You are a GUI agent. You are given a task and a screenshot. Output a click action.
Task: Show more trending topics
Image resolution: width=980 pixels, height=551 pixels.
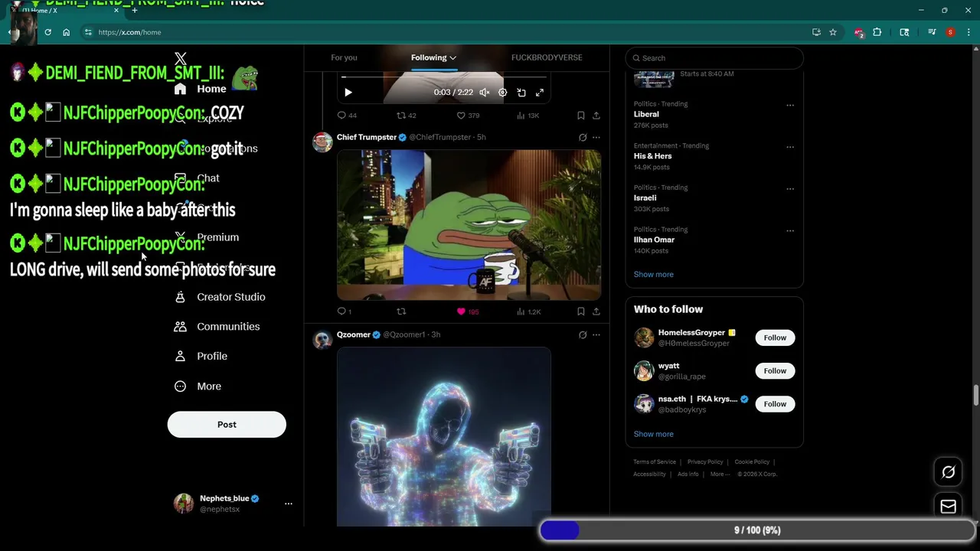click(x=653, y=275)
